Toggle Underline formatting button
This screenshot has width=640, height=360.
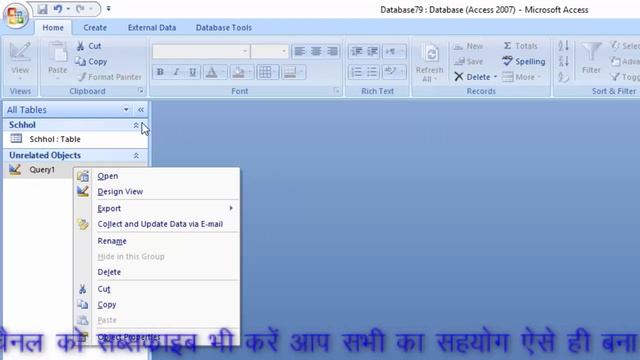click(193, 72)
